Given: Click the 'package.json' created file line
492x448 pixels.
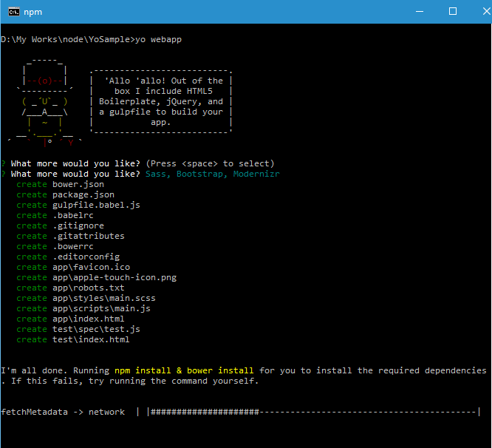Looking at the screenshot, I should (x=83, y=194).
